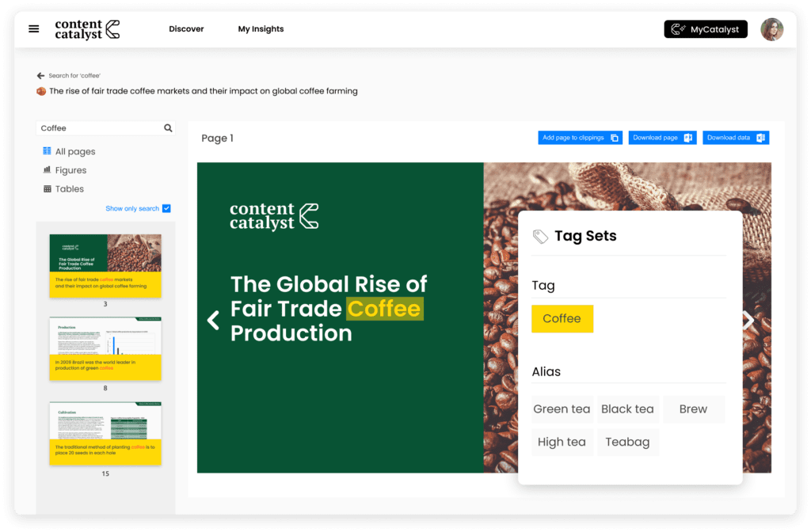Open the Discover menu
811x532 pixels.
coord(186,28)
